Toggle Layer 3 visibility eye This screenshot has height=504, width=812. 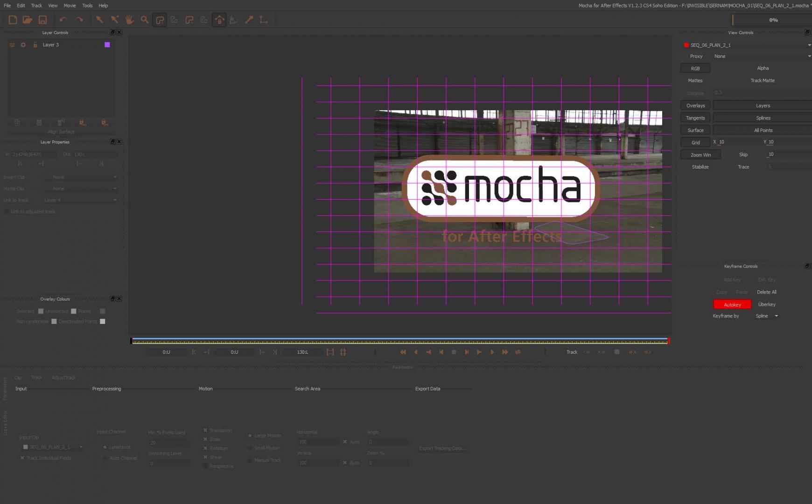[x=13, y=45]
